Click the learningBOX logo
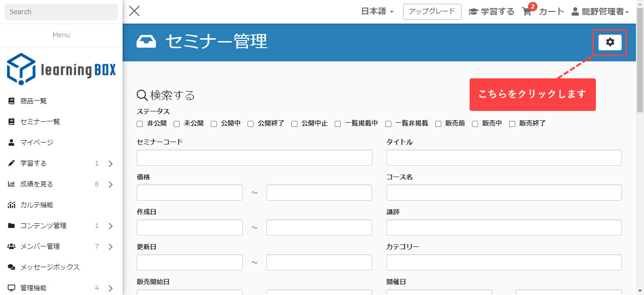Image resolution: width=644 pixels, height=295 pixels. pos(61,69)
